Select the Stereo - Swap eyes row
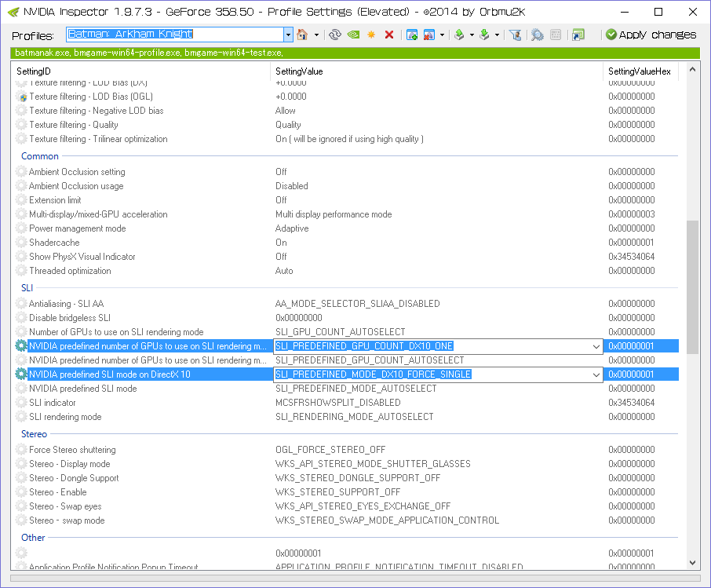This screenshot has height=588, width=711. tap(345, 506)
